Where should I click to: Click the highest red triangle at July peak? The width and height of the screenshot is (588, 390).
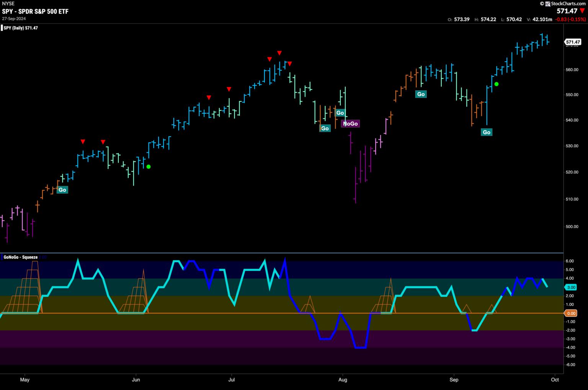coord(279,53)
